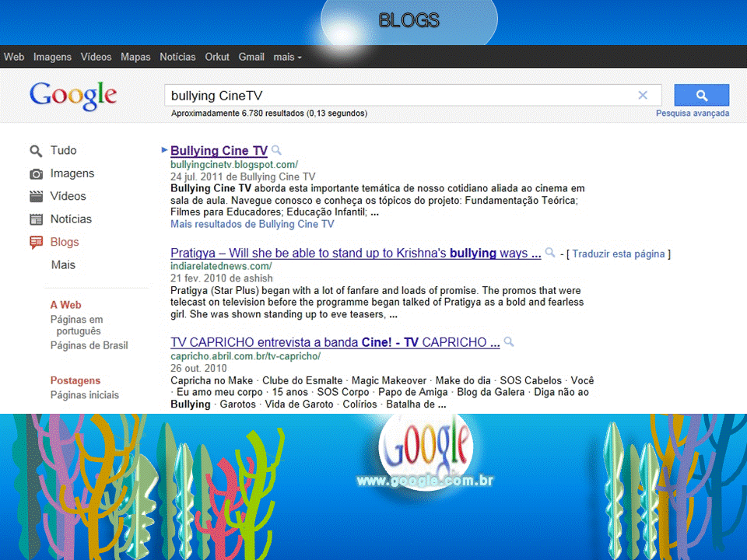This screenshot has height=560, width=747.
Task: Open Gmail in the top navigation bar
Action: pyautogui.click(x=251, y=57)
